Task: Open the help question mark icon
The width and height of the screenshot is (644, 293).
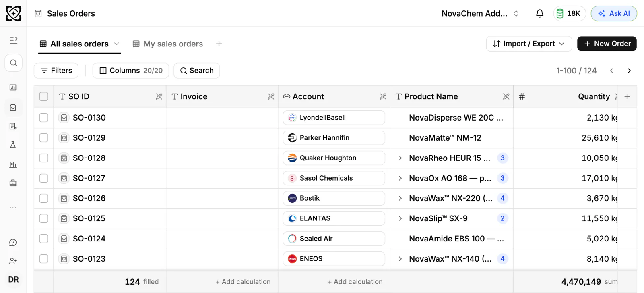Action: (x=13, y=243)
